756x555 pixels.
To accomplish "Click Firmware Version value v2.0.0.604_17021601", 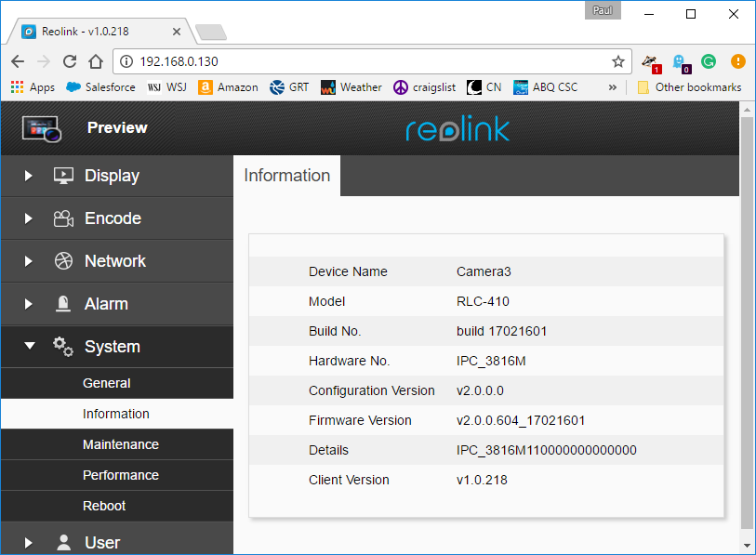I will pos(520,420).
